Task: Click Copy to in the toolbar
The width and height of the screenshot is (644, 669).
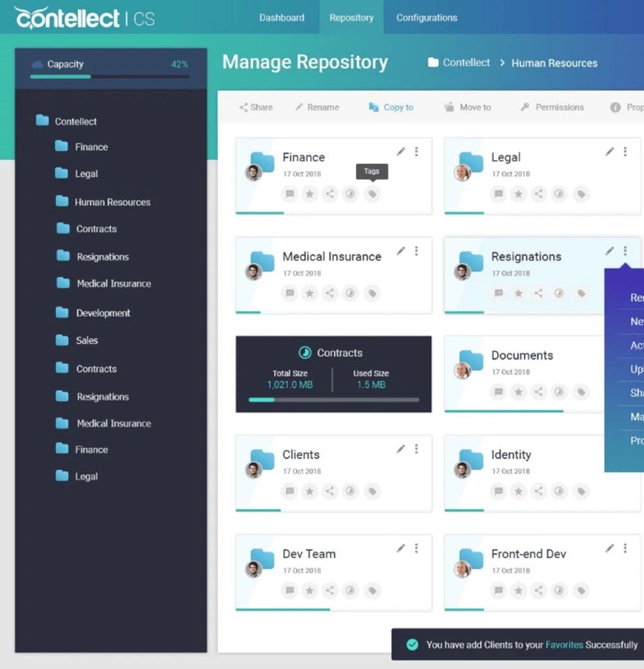Action: 391,107
